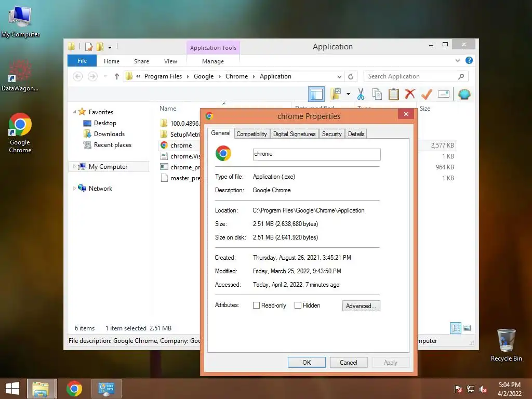Click the blue shell globe icon in toolbar
Screen dimensions: 532x399
click(464, 94)
